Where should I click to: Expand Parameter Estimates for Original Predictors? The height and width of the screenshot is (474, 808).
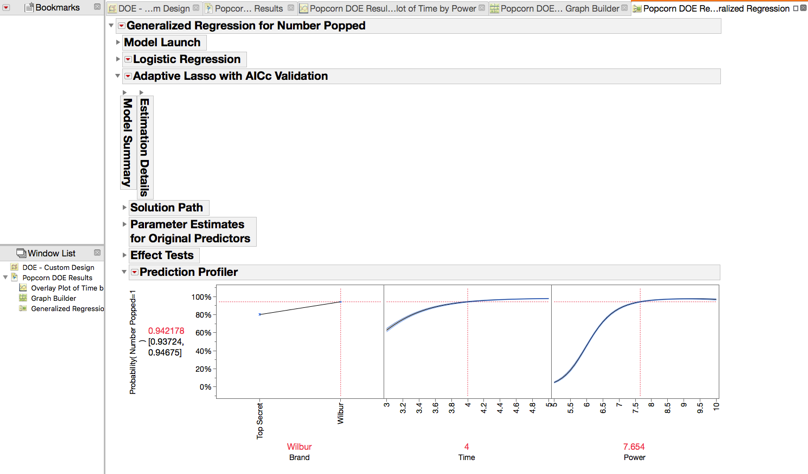tap(124, 224)
